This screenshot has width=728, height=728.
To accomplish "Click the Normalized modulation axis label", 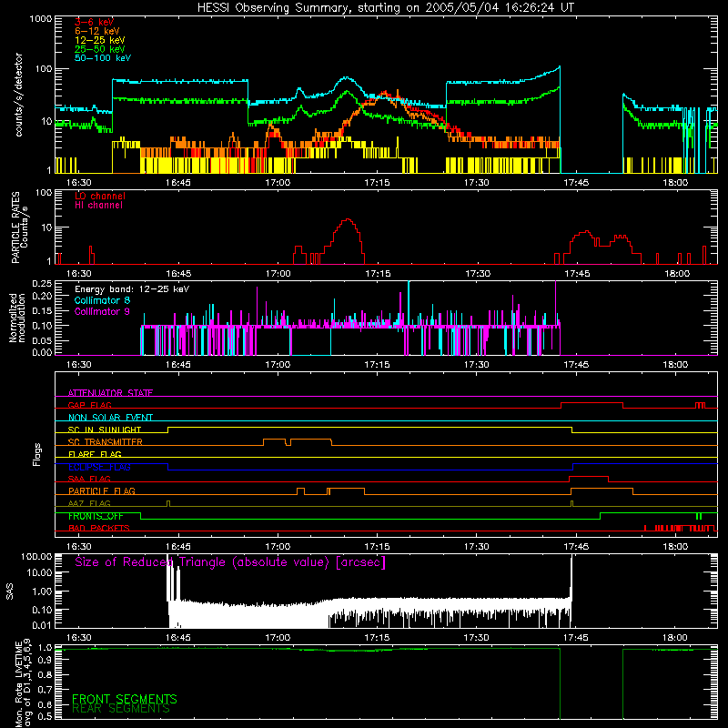I will [x=17, y=318].
